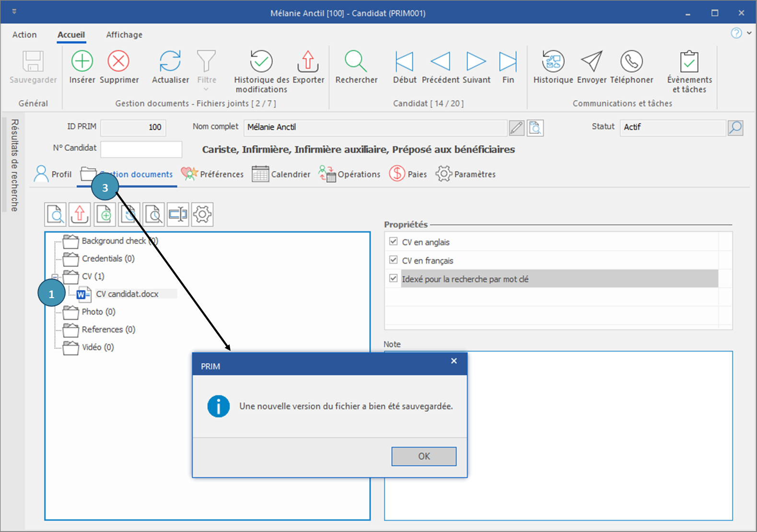Click the N° Candidat input field

click(141, 149)
